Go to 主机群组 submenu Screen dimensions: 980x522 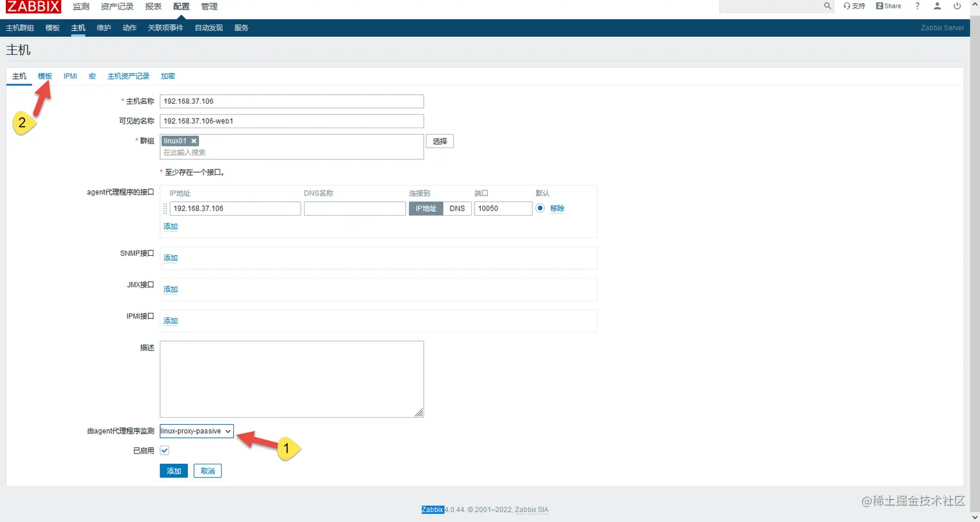19,28
